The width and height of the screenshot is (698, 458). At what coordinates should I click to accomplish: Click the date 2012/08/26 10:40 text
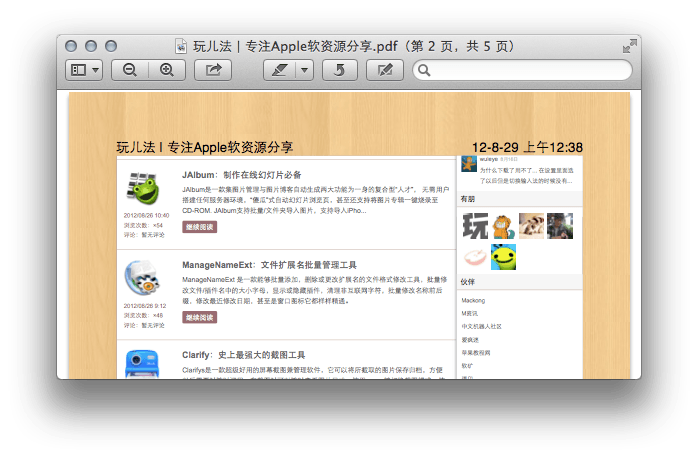[x=146, y=215]
